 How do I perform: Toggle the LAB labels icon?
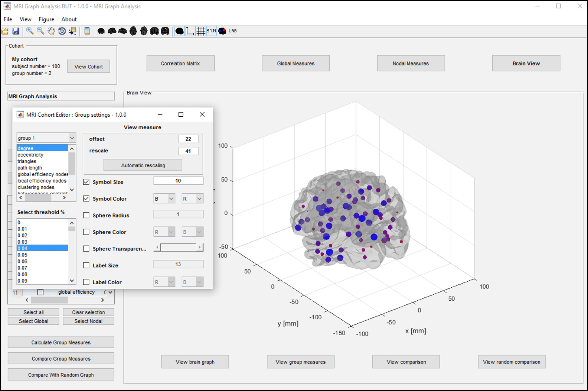click(x=233, y=31)
